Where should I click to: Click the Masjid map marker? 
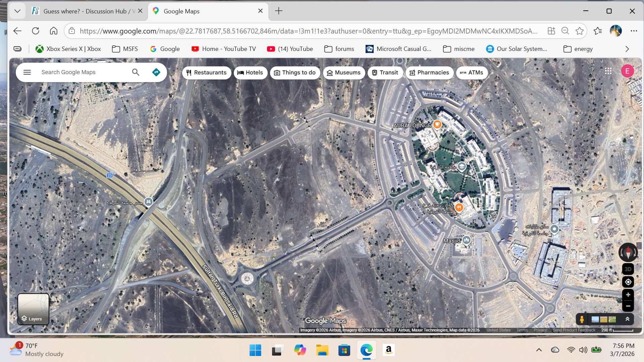tap(467, 240)
